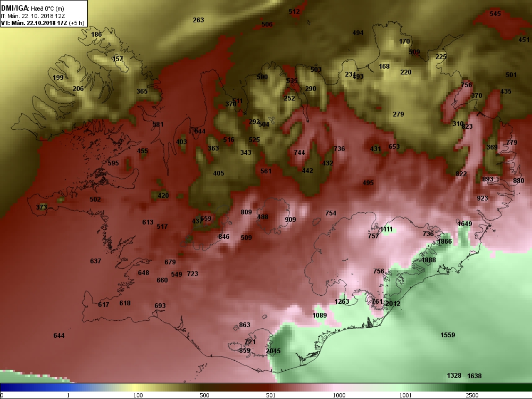Click the map value 679
The width and height of the screenshot is (532, 399).
click(170, 262)
